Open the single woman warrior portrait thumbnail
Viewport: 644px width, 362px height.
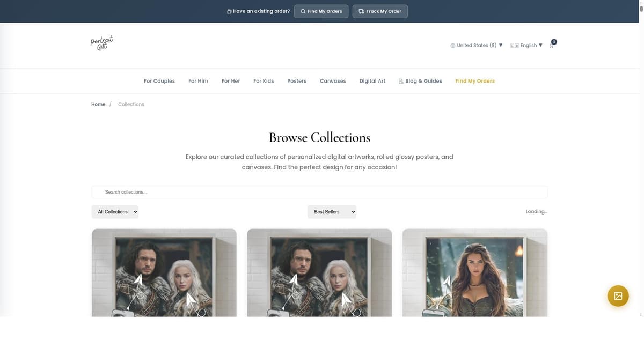pos(474,272)
